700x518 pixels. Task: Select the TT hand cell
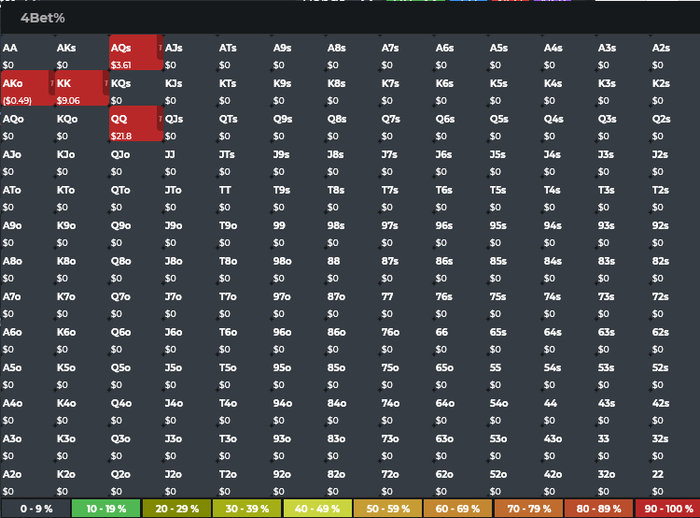coord(244,194)
